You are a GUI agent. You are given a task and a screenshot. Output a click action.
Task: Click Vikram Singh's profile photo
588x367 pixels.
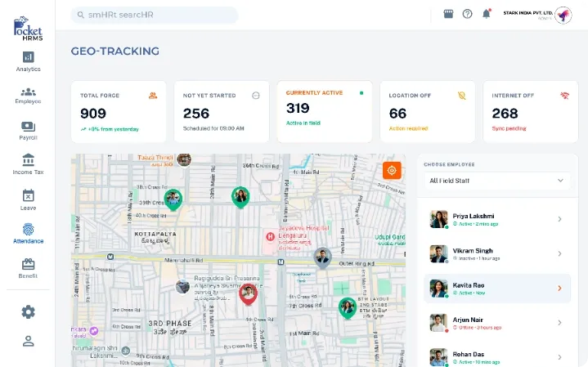pyautogui.click(x=438, y=253)
